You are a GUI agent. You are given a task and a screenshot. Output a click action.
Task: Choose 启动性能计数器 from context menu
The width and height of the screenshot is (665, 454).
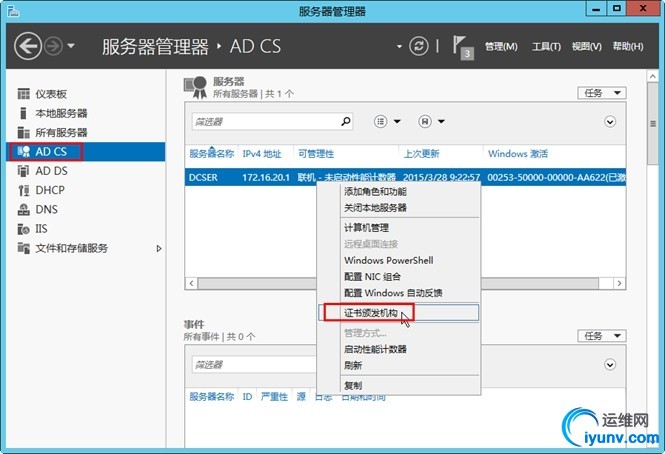(375, 349)
